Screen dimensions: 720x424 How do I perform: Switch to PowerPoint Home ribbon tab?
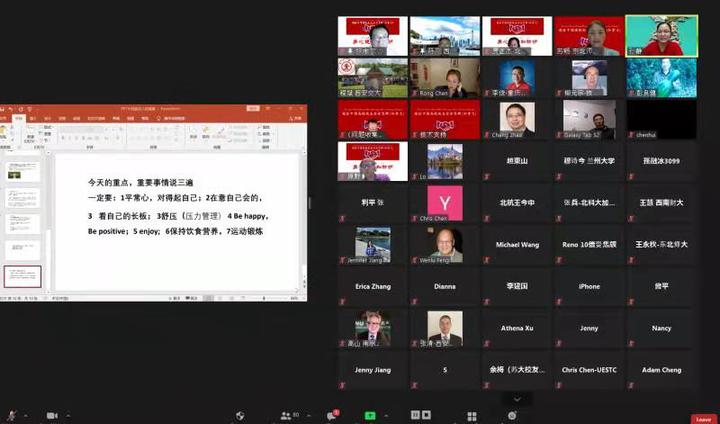pos(17,119)
